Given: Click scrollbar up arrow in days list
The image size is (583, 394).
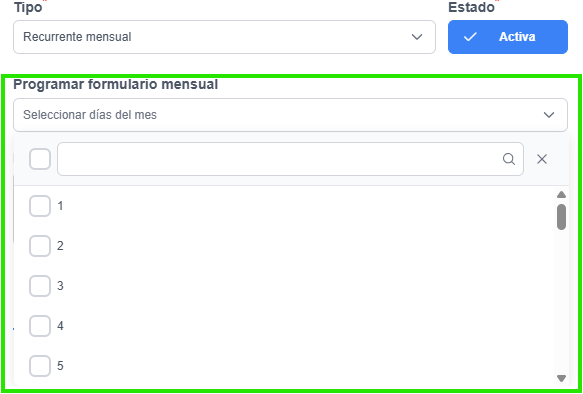Looking at the screenshot, I should tap(561, 194).
